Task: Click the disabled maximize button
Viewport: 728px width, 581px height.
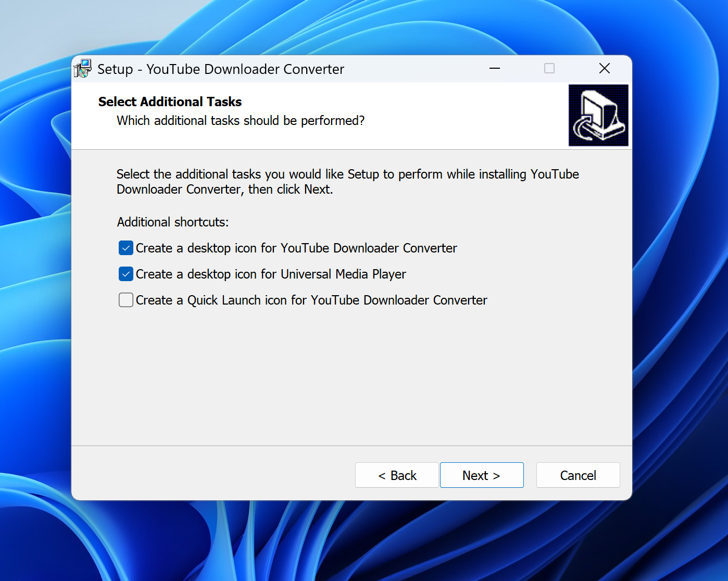Action: tap(549, 68)
